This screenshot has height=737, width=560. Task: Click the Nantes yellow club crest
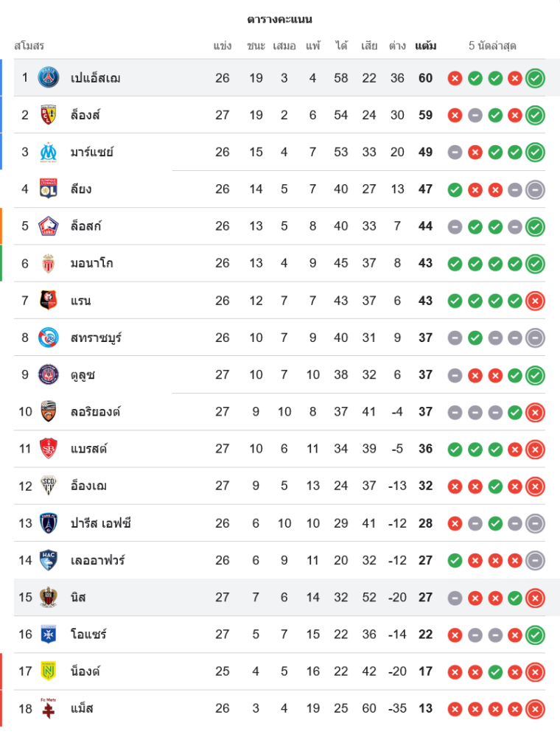click(x=49, y=671)
